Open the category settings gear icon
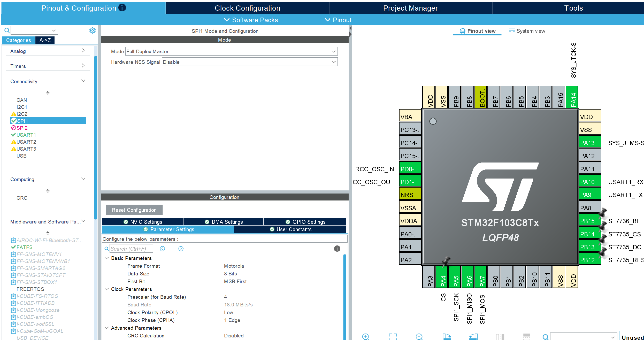The image size is (644, 340). point(92,30)
